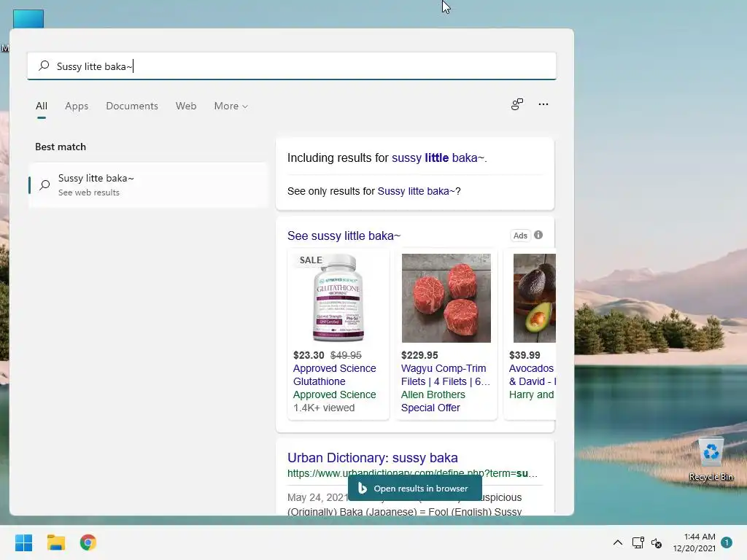The height and width of the screenshot is (560, 747).
Task: Click the SALE badge on Glutathione
Action: pos(311,260)
